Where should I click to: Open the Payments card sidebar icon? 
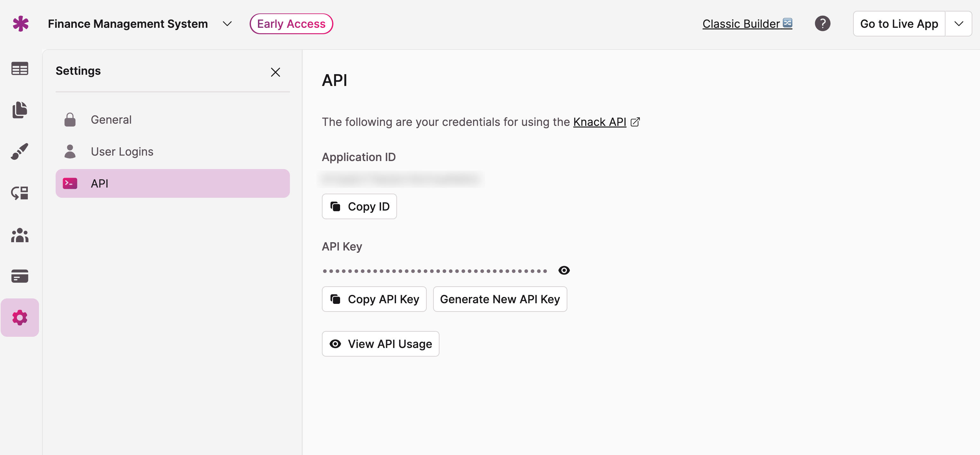[x=20, y=276]
